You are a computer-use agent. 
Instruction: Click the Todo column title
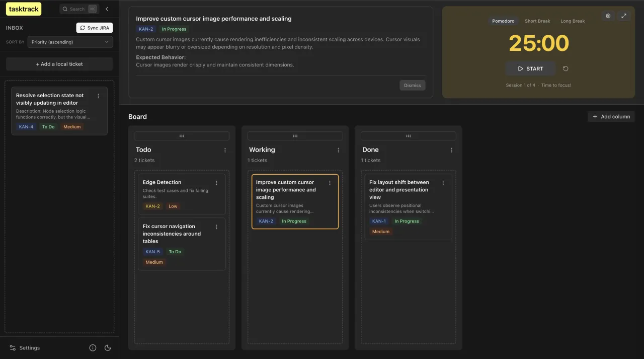coord(143,150)
